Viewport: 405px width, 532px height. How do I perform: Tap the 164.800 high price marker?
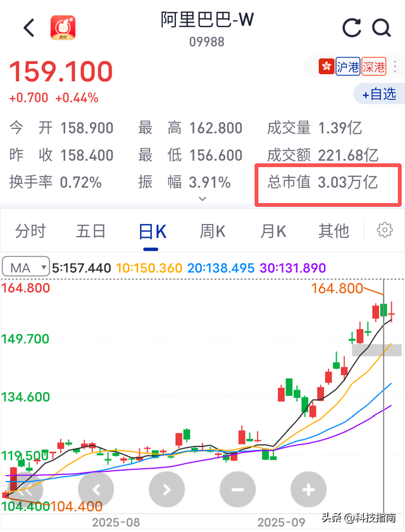pyautogui.click(x=337, y=288)
